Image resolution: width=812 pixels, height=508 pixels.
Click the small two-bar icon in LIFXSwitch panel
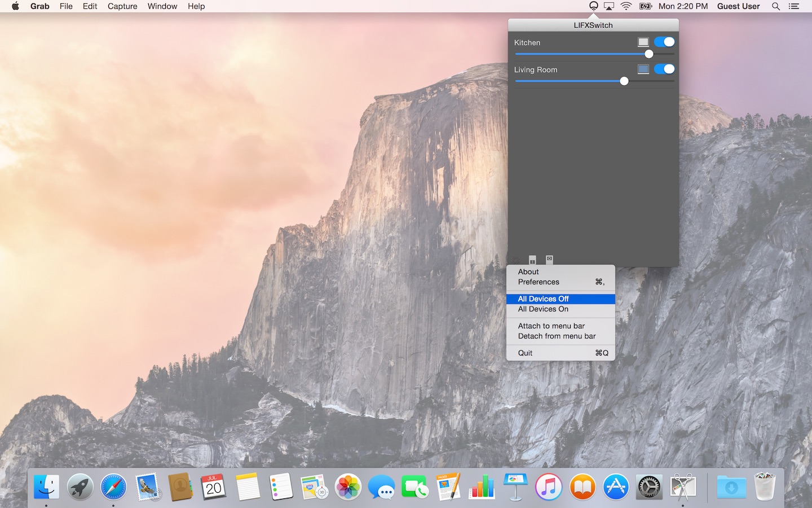tap(532, 260)
